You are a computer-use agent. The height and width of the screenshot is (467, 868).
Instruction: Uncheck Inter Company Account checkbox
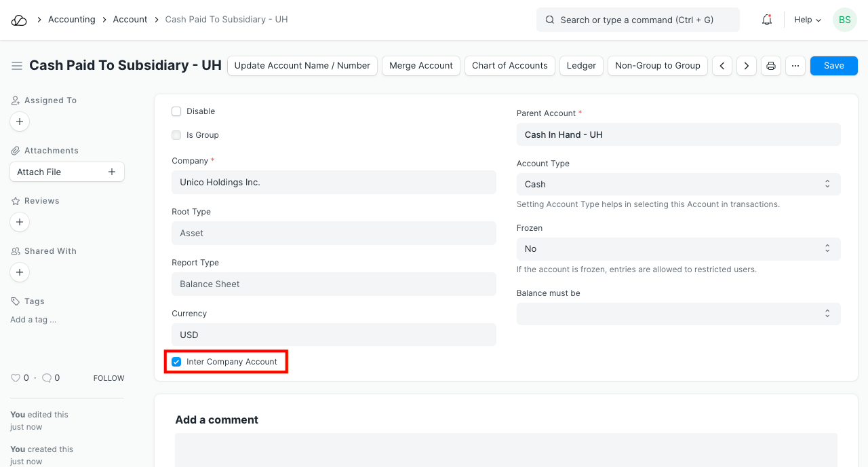tap(176, 362)
